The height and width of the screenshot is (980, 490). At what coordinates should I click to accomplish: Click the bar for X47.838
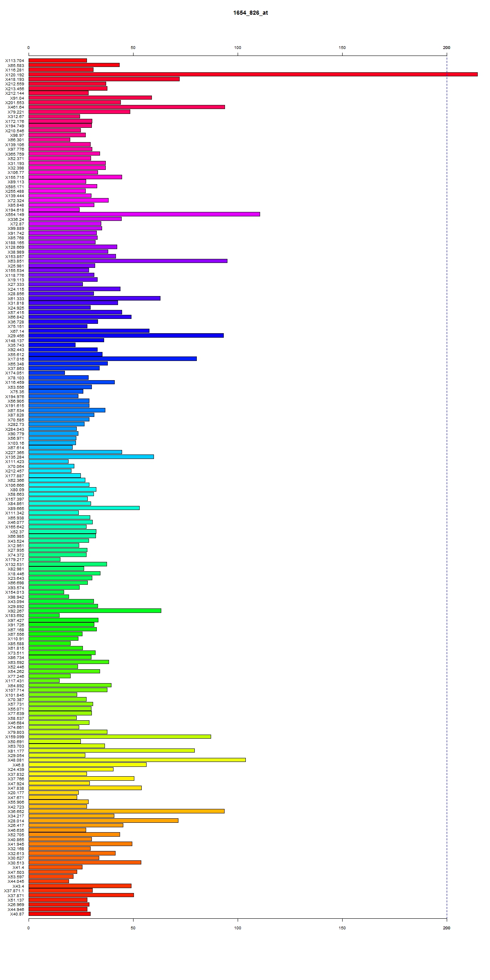point(85,788)
